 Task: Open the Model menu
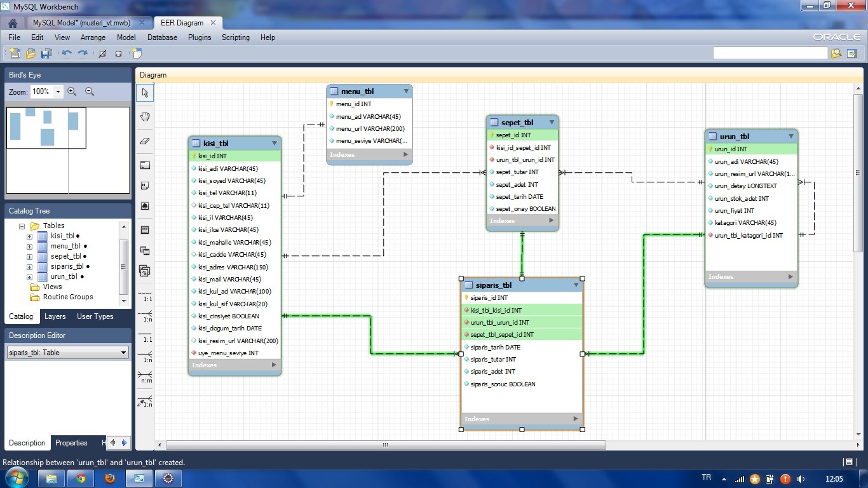[126, 37]
